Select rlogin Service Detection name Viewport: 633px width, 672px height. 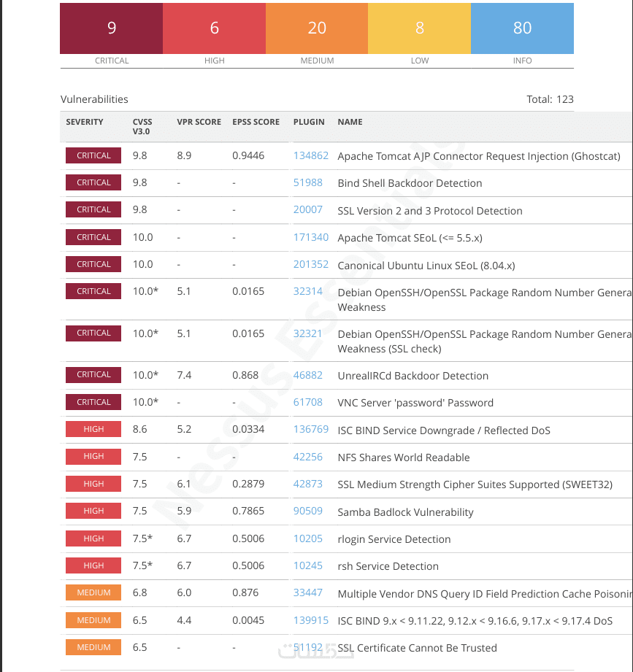pos(394,539)
